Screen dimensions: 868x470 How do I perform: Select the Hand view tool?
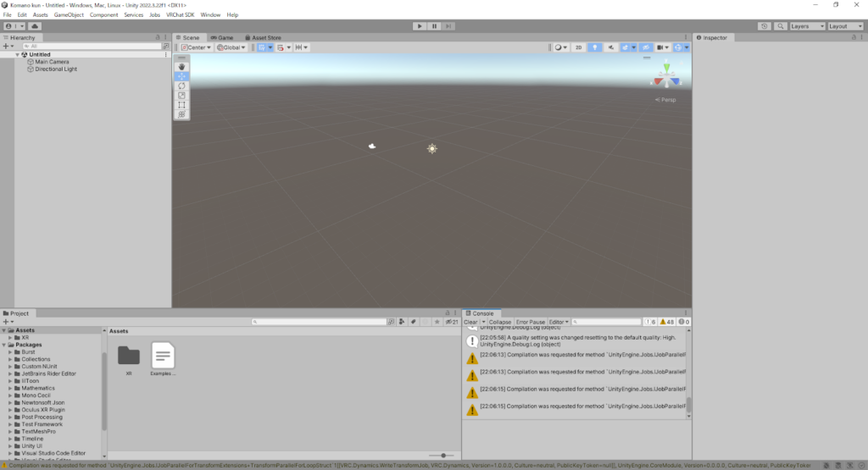click(x=181, y=66)
